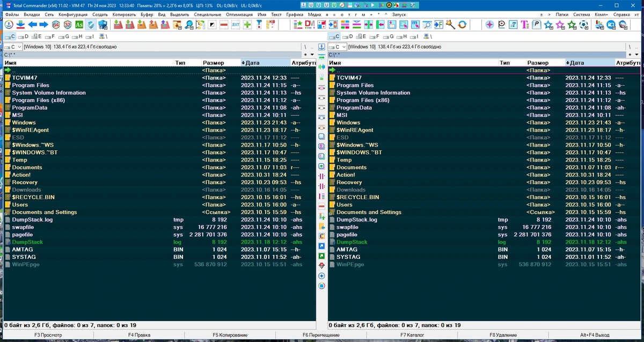
Task: Click the red diamond icon in middle bar
Action: coord(321,265)
